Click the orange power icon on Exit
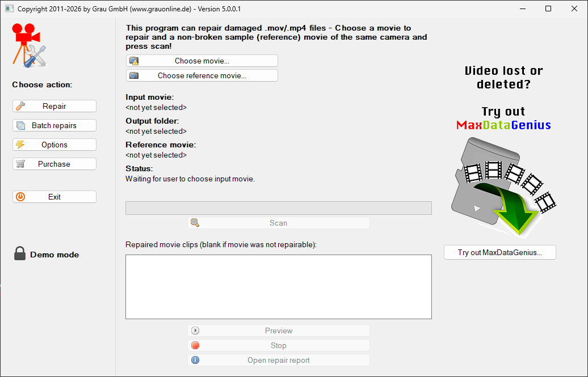Image resolution: width=588 pixels, height=377 pixels. [20, 197]
